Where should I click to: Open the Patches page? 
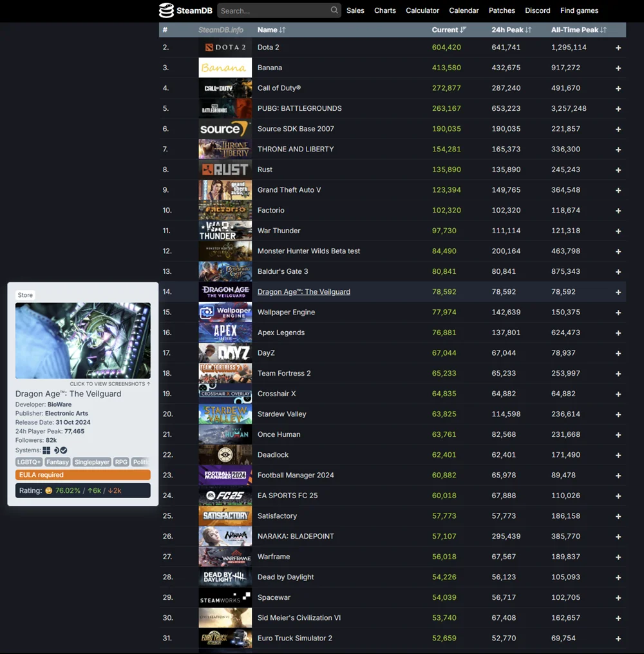[502, 10]
